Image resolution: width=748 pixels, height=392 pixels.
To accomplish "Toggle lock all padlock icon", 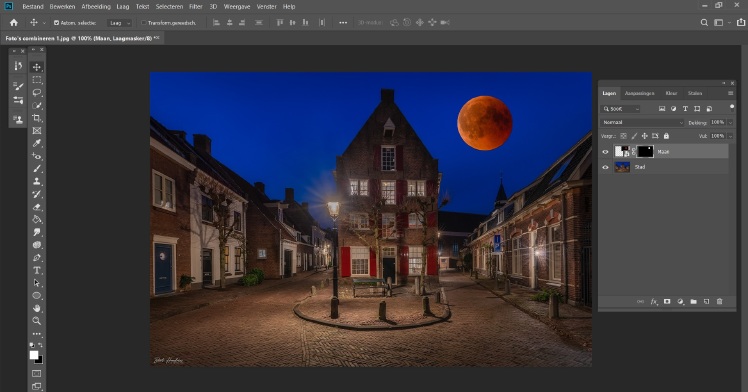I will (x=666, y=136).
